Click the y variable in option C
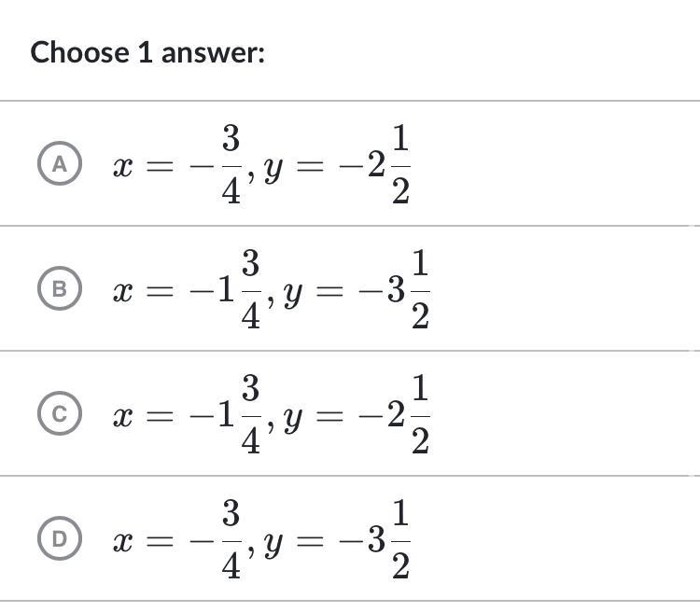Viewport: 700px width, 612px height. tap(292, 422)
